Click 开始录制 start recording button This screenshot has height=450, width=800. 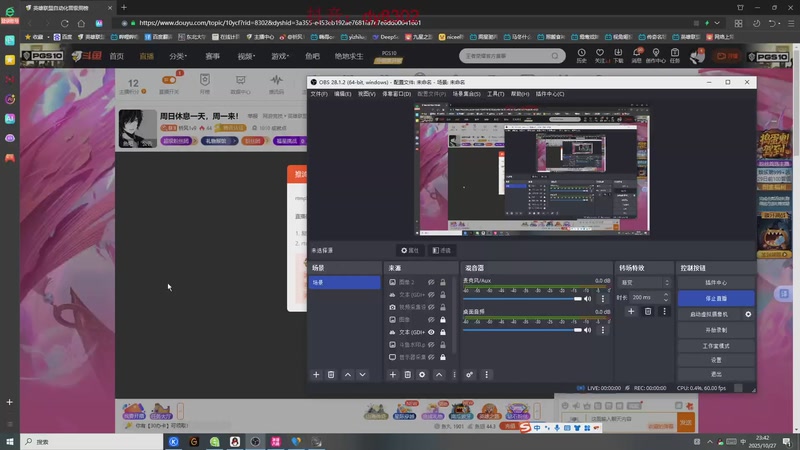pyautogui.click(x=716, y=330)
